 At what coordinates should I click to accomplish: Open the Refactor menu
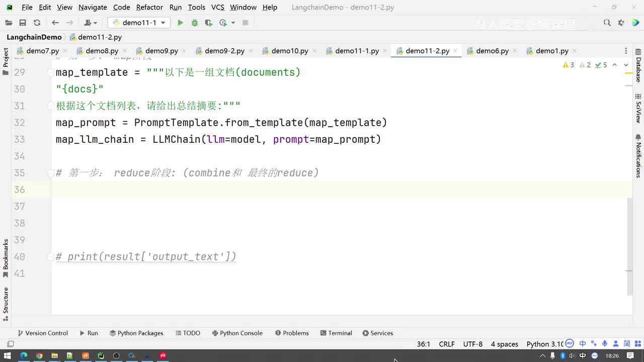(149, 7)
